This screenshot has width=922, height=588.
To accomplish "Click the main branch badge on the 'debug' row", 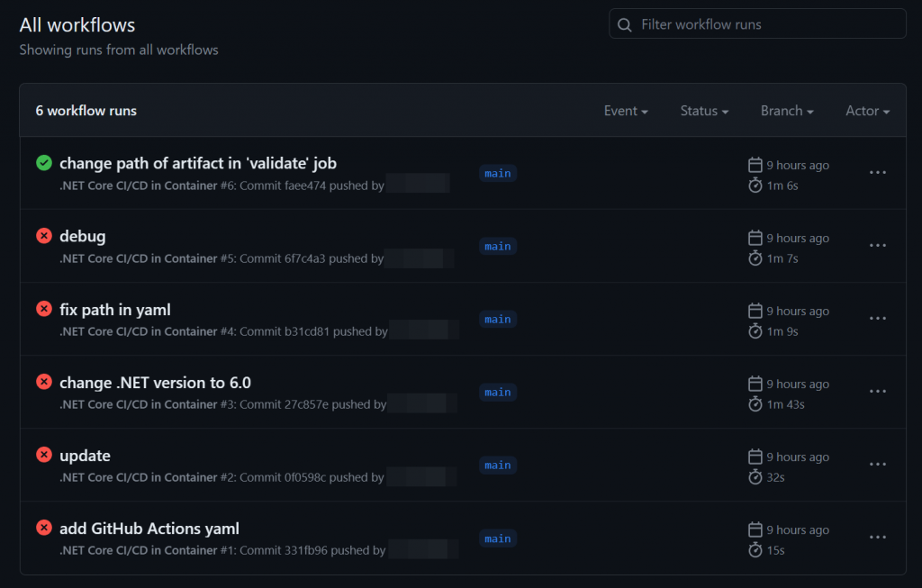I will point(497,247).
